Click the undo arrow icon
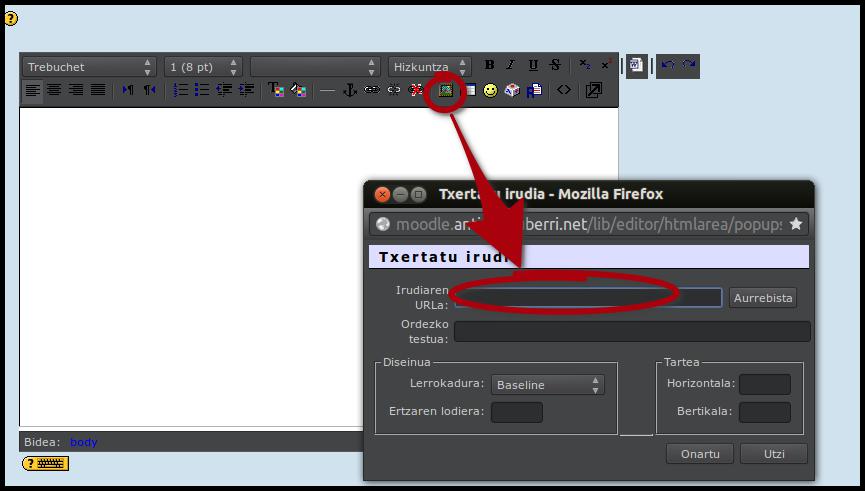 667,66
